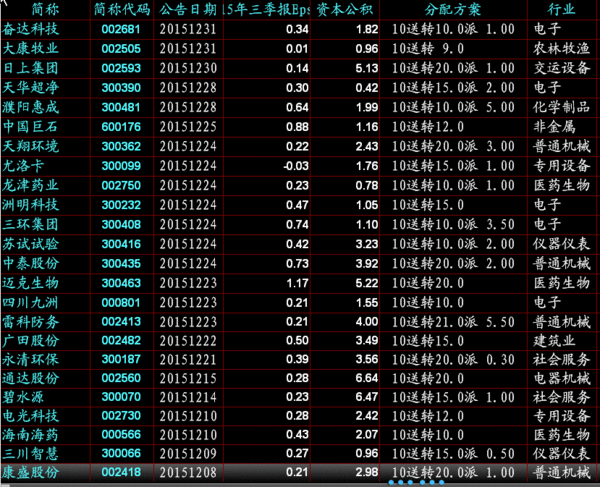600x487 pixels.
Task: Click stock code 002750
Action: point(121,186)
